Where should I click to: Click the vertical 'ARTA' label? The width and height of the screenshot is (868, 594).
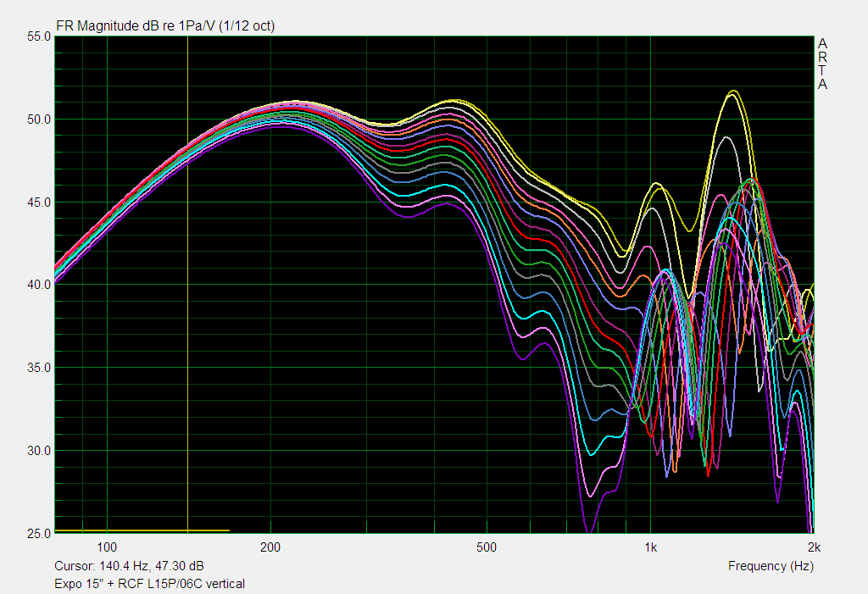coord(822,64)
